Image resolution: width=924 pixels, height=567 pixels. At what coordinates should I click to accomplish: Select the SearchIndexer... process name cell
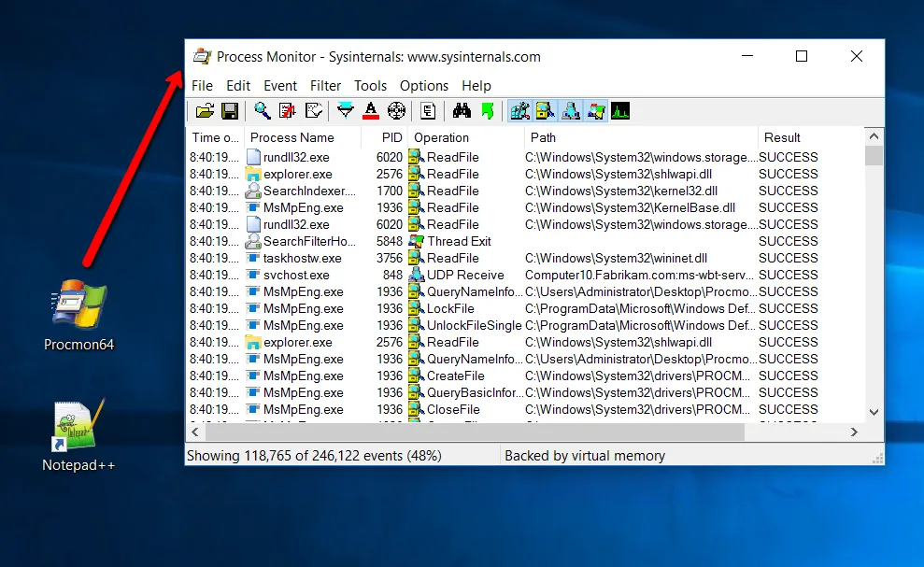point(309,191)
